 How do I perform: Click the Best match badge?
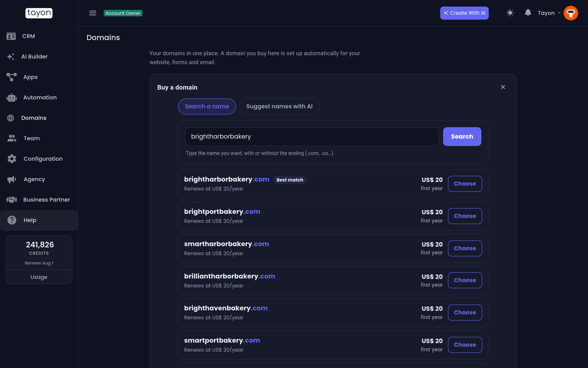pyautogui.click(x=290, y=180)
